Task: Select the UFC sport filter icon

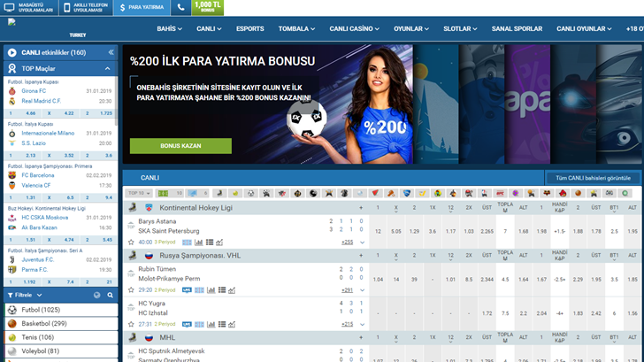Action: [x=500, y=193]
